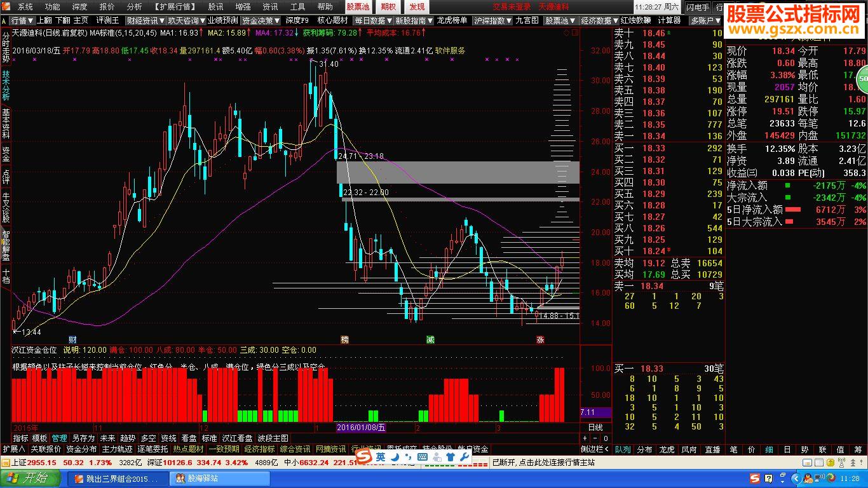Open the Sogou wrench settings icon
The width and height of the screenshot is (868, 488).
tap(465, 457)
